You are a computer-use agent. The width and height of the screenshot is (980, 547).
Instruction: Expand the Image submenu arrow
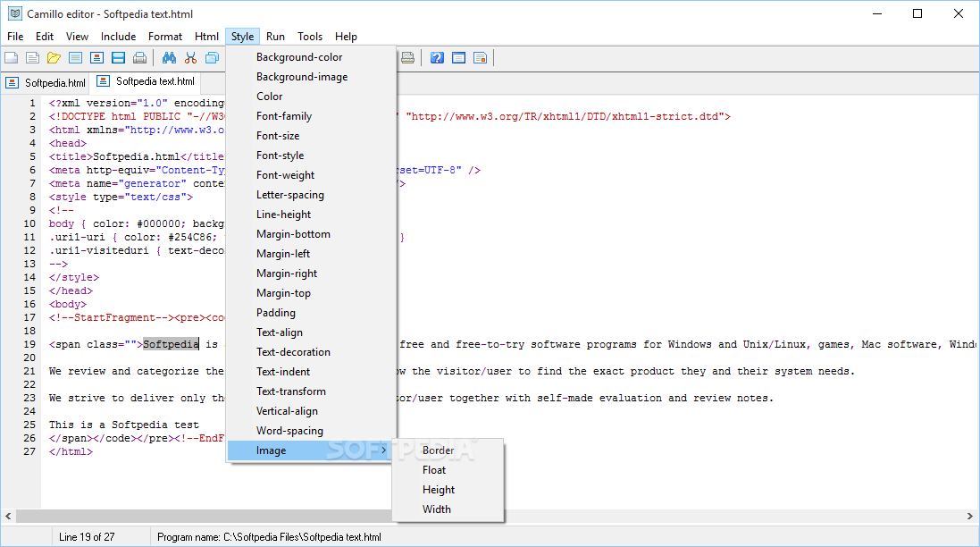pos(384,450)
